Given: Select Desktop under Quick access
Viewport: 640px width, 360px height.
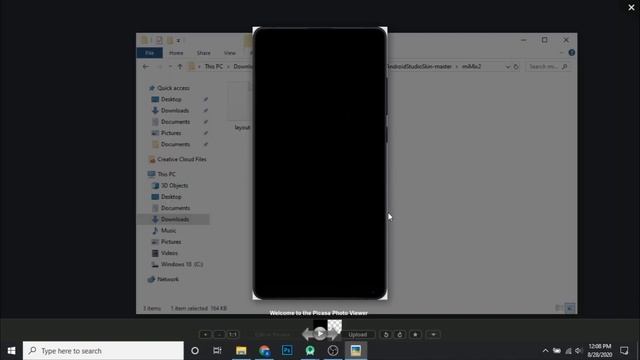Looking at the screenshot, I should 171,100.
